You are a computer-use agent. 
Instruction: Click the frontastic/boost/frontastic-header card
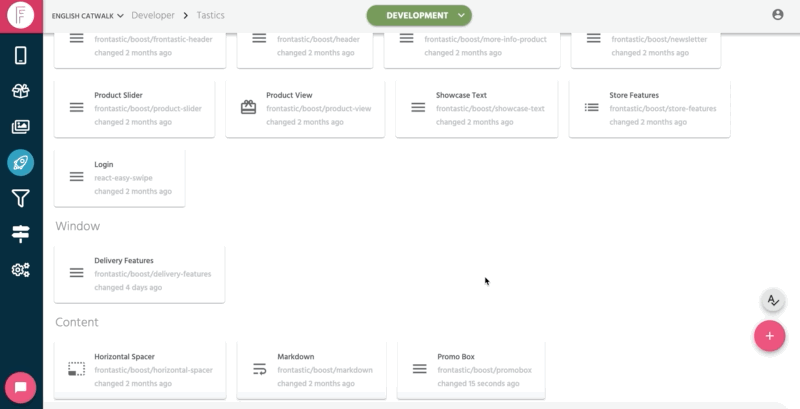point(140,50)
